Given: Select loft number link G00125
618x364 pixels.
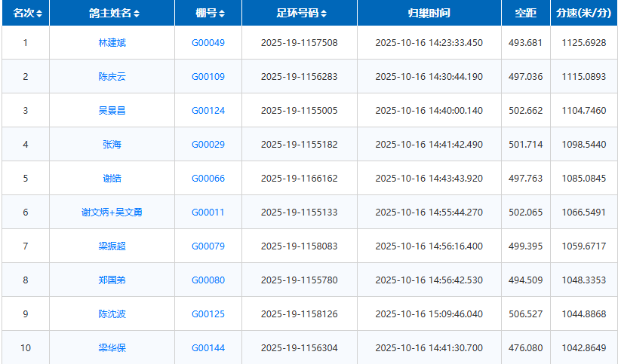Looking at the screenshot, I should tap(208, 314).
